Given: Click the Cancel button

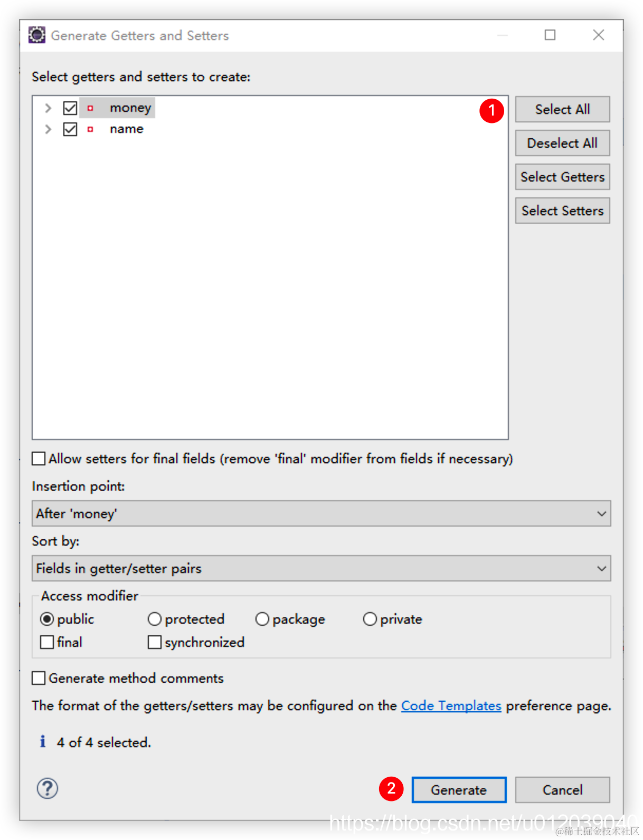Looking at the screenshot, I should [x=563, y=790].
